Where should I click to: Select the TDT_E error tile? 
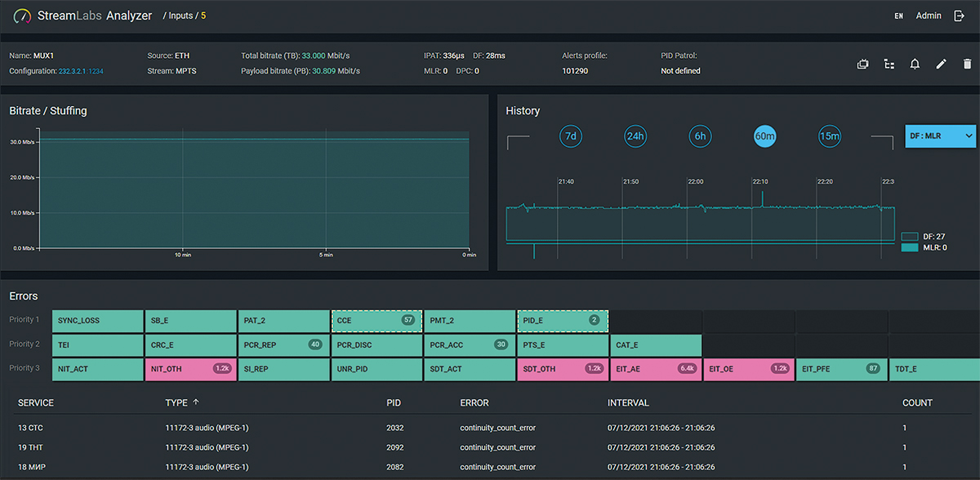point(935,369)
